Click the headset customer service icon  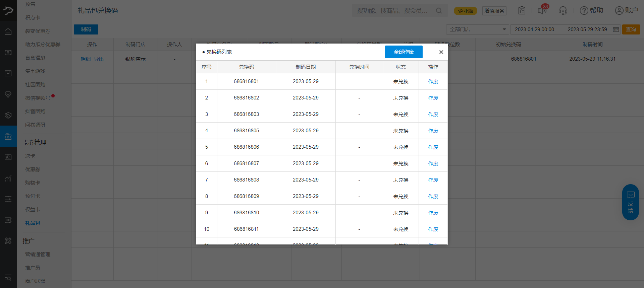[x=563, y=11]
